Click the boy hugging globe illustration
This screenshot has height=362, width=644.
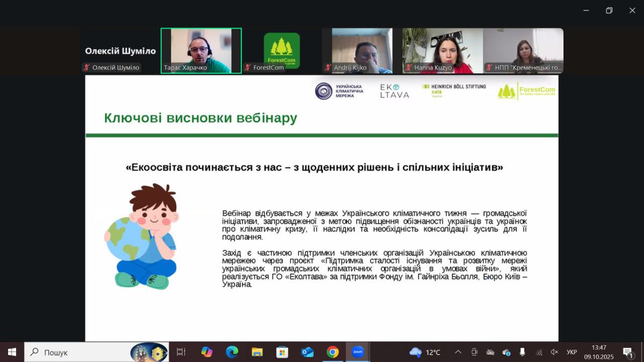142,236
